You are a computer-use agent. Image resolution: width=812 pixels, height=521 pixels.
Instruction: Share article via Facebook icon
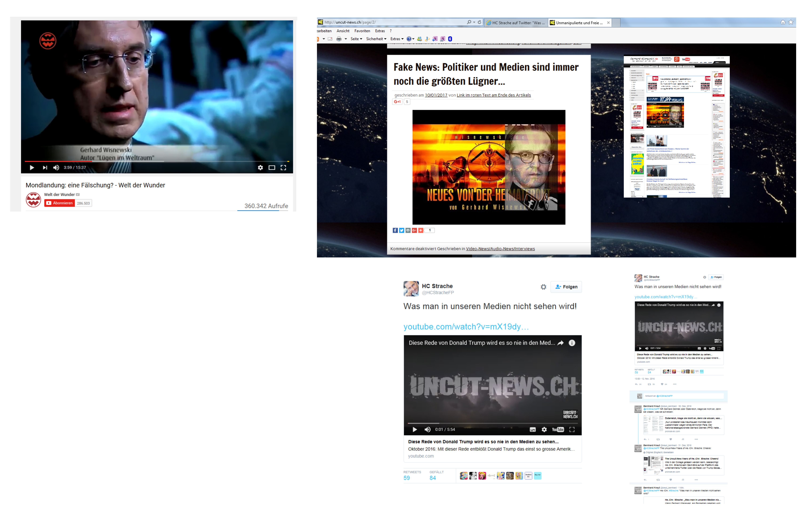pos(395,230)
